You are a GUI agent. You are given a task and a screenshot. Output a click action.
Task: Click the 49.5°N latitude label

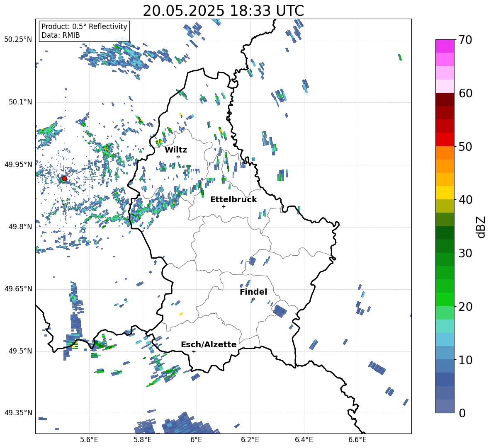20,351
